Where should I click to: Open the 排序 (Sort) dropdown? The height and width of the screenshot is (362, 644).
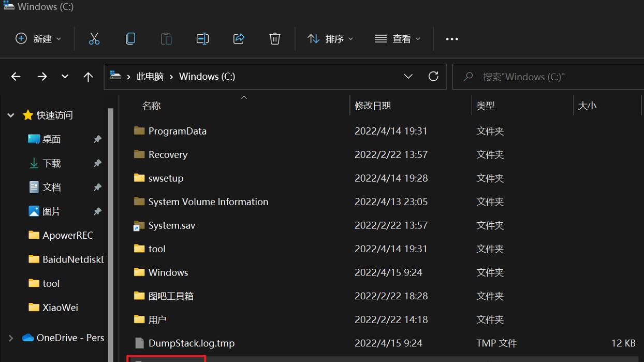(x=330, y=39)
